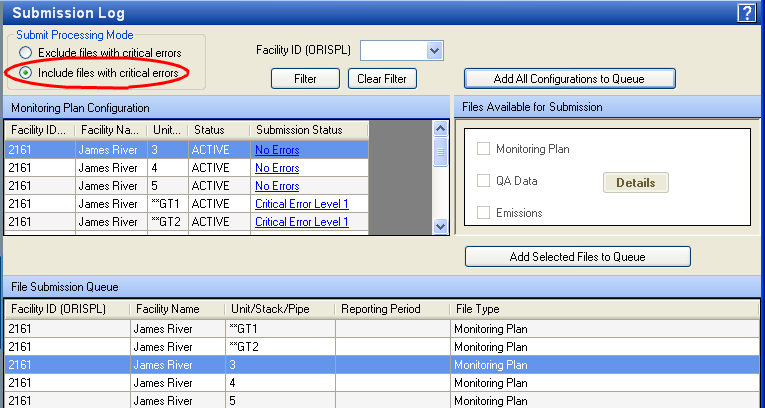Check the Monitoring Plan checkbox

coord(483,148)
